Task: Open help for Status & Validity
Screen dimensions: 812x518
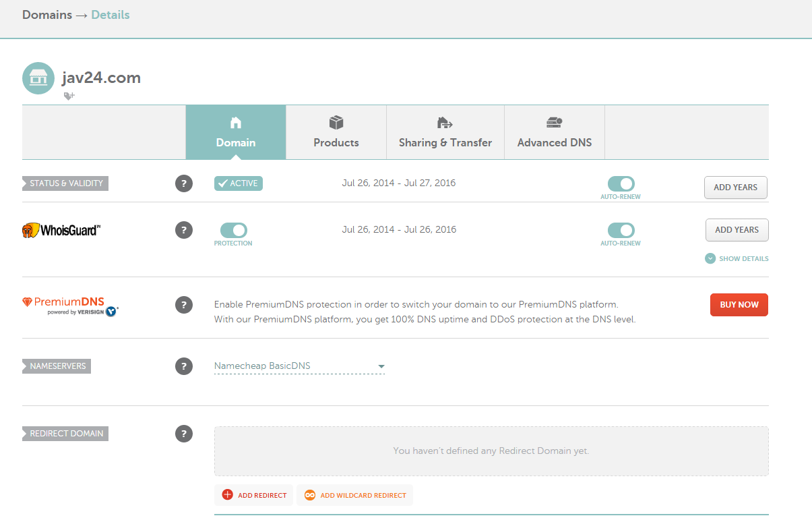Action: pyautogui.click(x=184, y=183)
